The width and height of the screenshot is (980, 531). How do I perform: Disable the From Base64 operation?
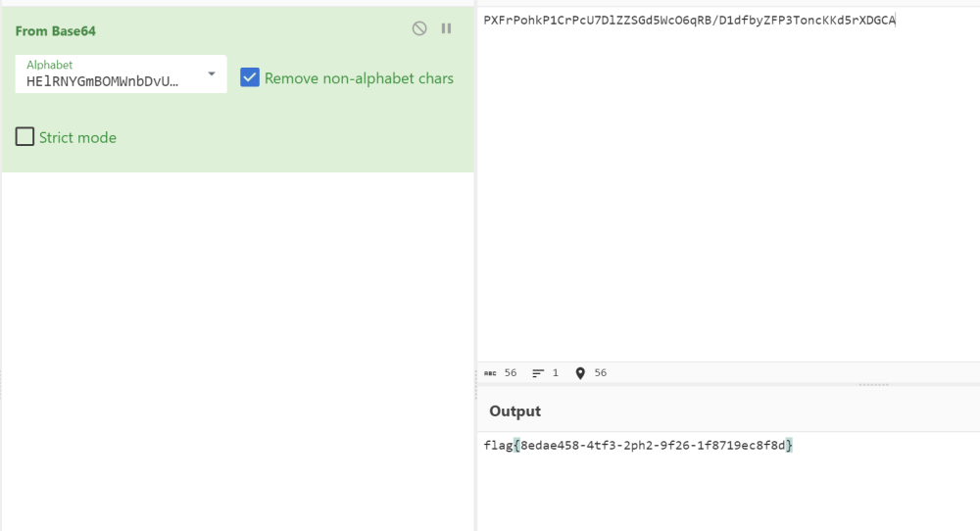point(419,28)
